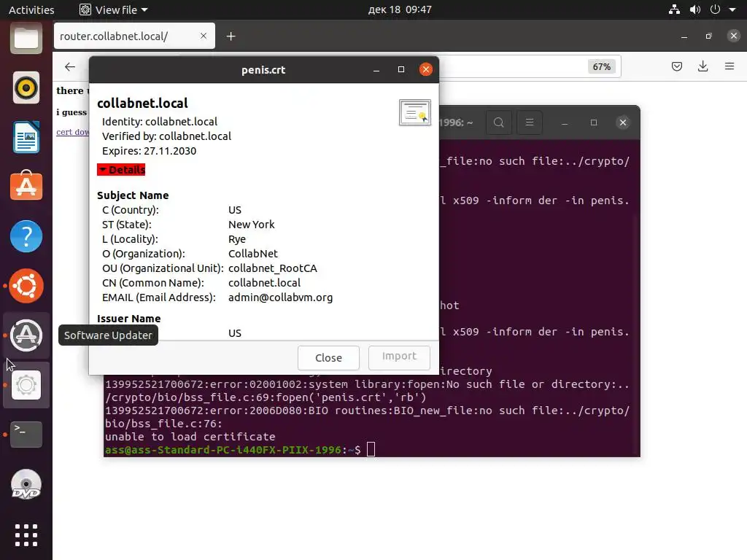The image size is (747, 560).
Task: Click the DVD disc dock icon
Action: (26, 484)
